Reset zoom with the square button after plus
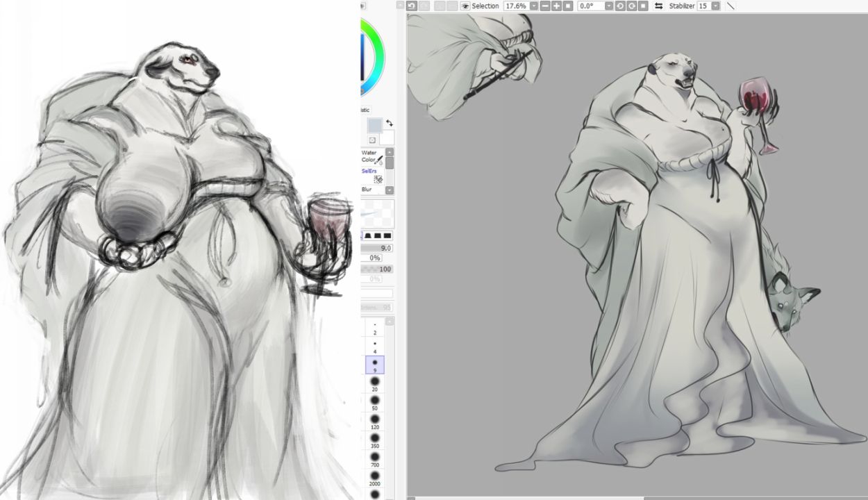 567,6
